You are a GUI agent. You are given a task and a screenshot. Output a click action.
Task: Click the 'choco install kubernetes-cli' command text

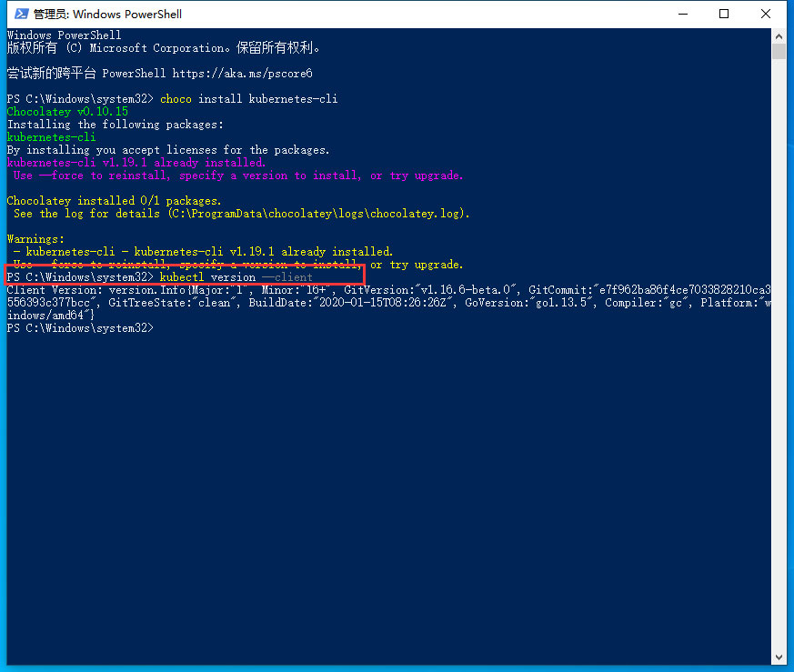click(248, 98)
